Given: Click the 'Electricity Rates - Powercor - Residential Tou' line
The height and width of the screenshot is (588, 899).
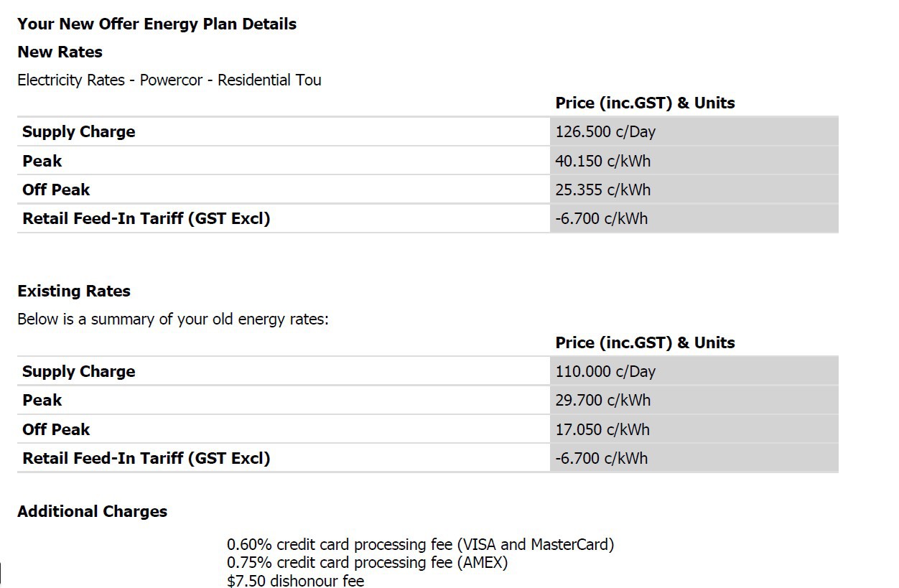Looking at the screenshot, I should [169, 80].
